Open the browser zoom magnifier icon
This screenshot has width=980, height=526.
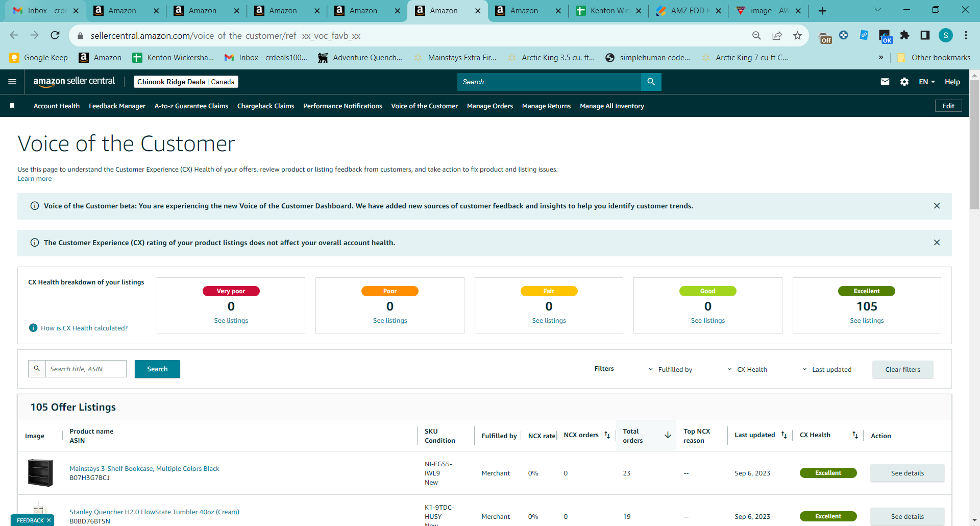point(756,35)
